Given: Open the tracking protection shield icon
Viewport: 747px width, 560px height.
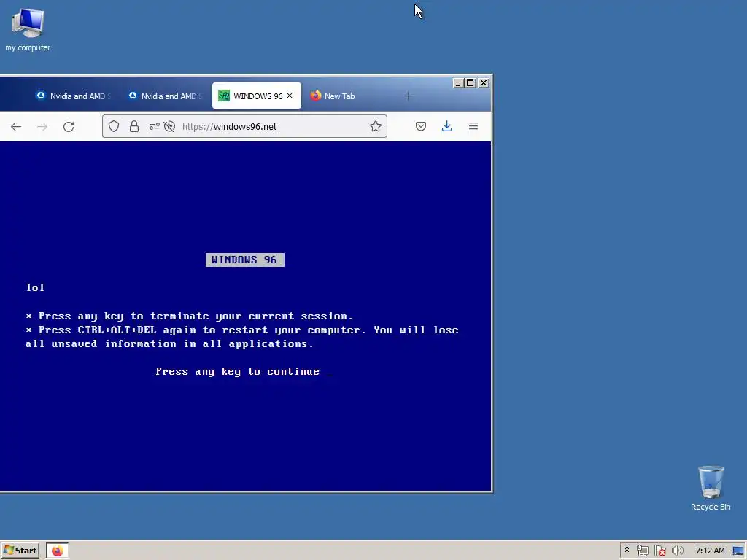Looking at the screenshot, I should [113, 126].
